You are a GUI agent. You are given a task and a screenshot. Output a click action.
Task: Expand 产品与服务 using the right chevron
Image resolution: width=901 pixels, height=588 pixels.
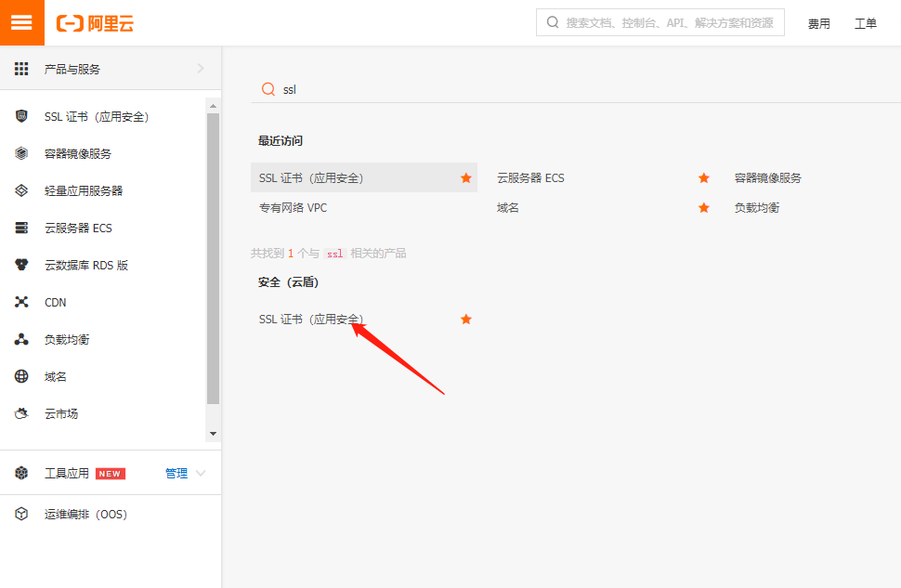click(201, 69)
